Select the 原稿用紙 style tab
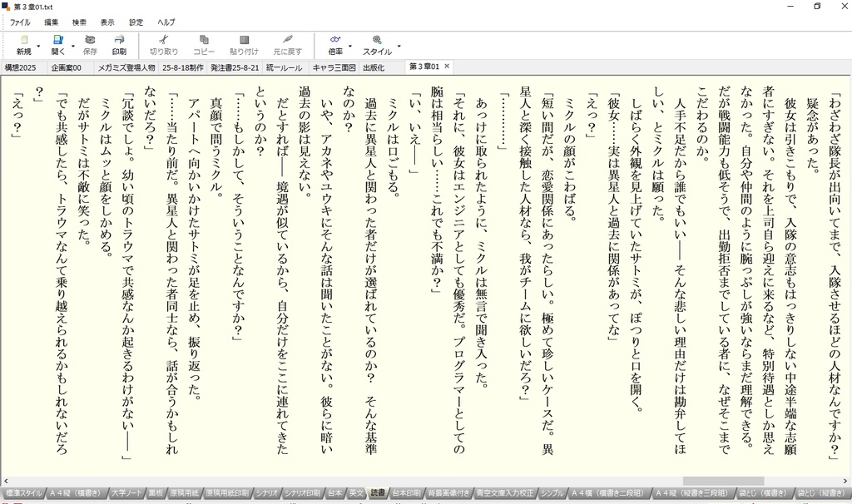 click(x=184, y=493)
